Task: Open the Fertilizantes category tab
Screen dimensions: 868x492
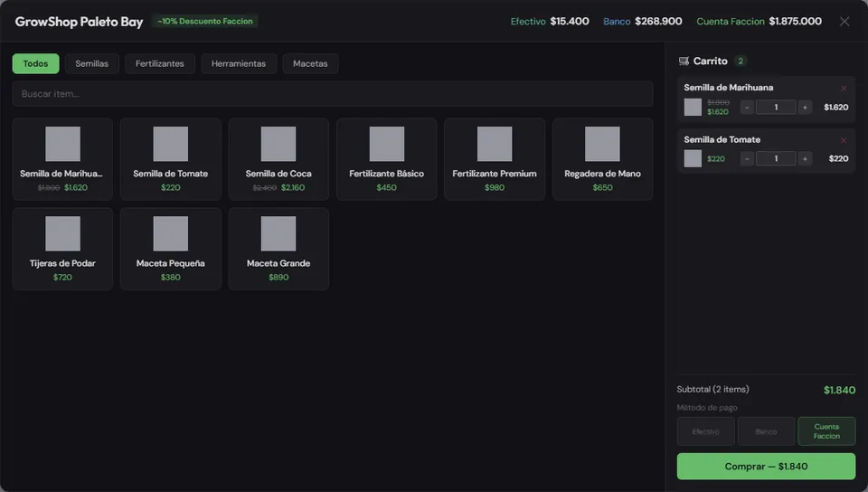Action: coord(159,63)
